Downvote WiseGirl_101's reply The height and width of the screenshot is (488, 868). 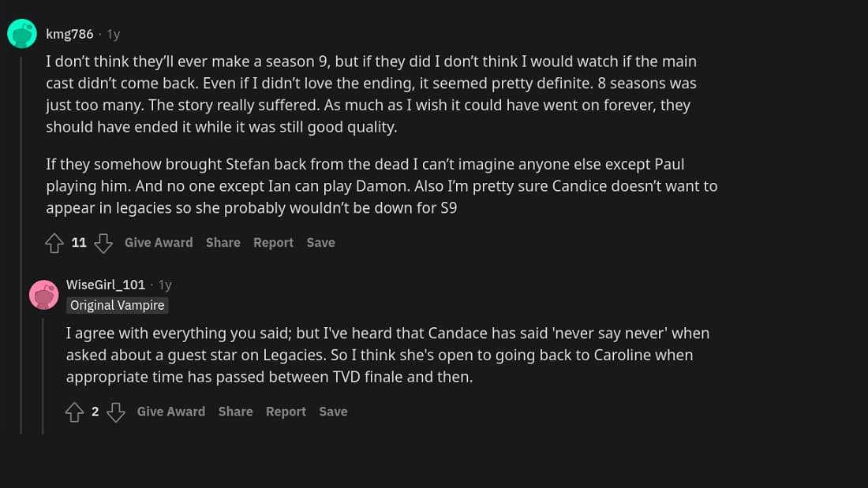tap(116, 412)
